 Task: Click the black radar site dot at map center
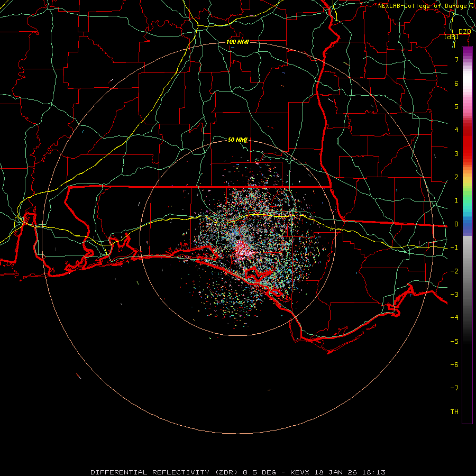pos(237,236)
